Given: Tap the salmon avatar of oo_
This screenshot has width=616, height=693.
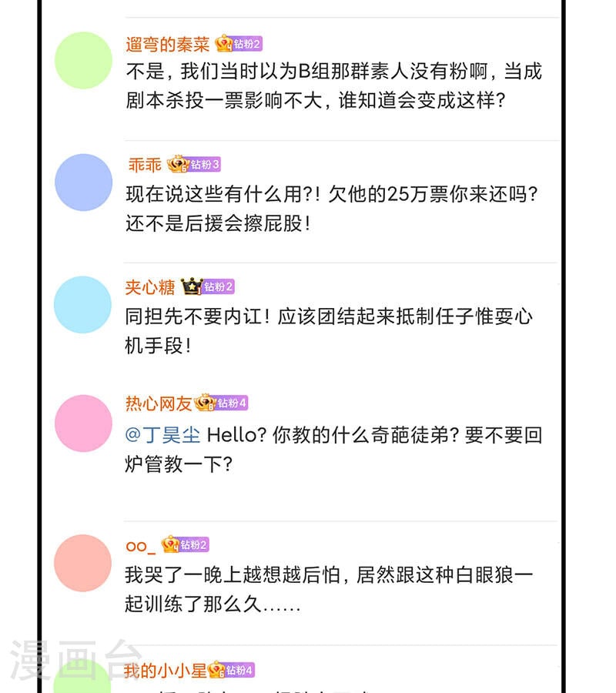Looking at the screenshot, I should pyautogui.click(x=82, y=563).
